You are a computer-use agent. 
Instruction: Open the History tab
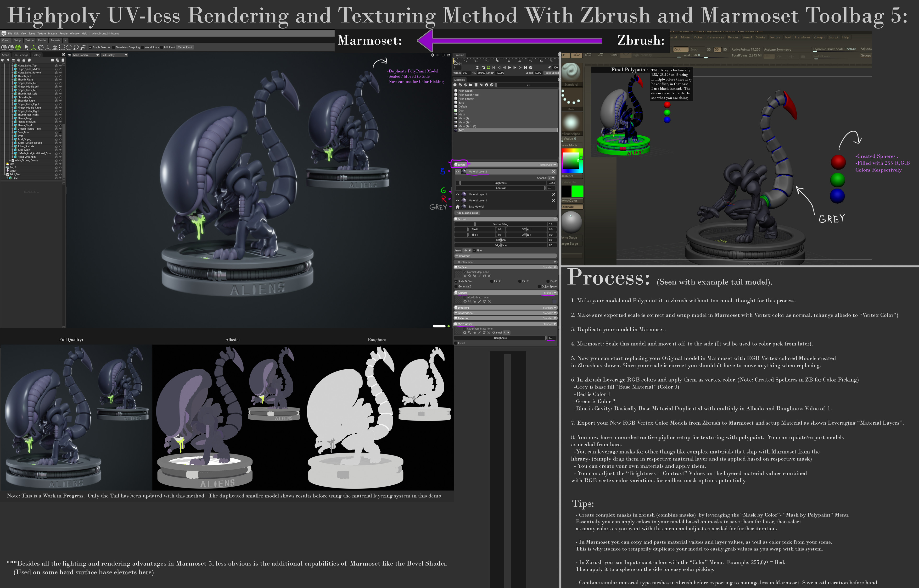coord(36,55)
